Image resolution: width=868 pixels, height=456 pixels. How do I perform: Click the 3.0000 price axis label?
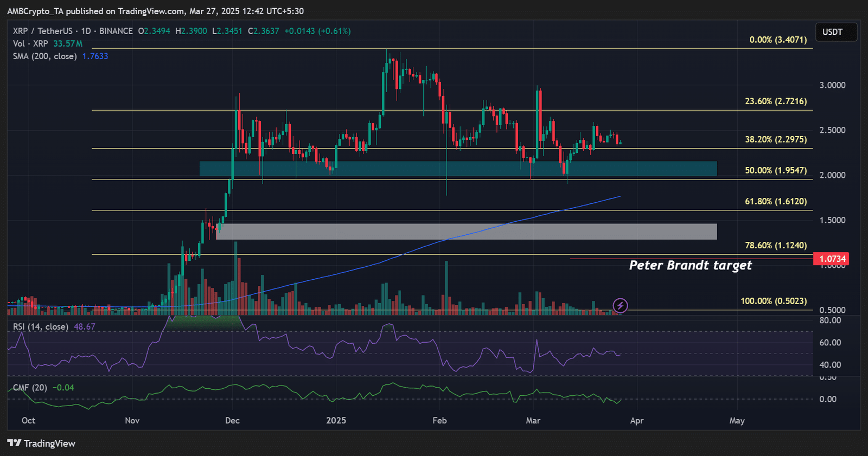tap(832, 85)
